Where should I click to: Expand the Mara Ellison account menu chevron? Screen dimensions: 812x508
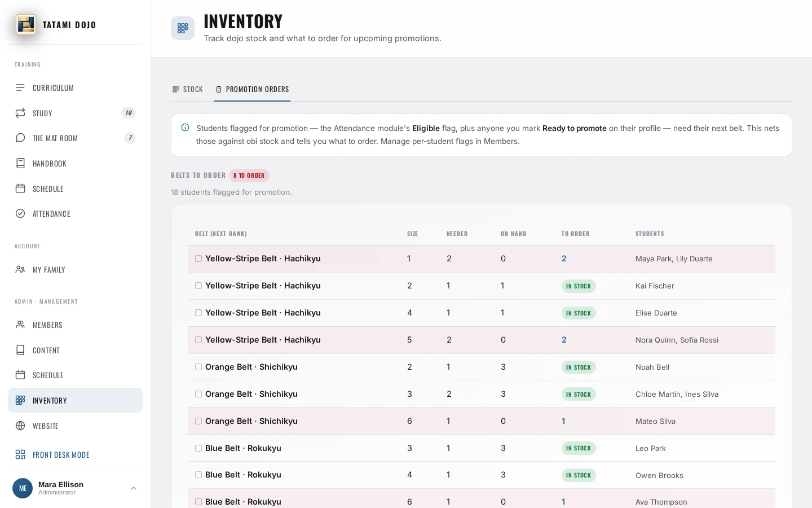point(134,488)
